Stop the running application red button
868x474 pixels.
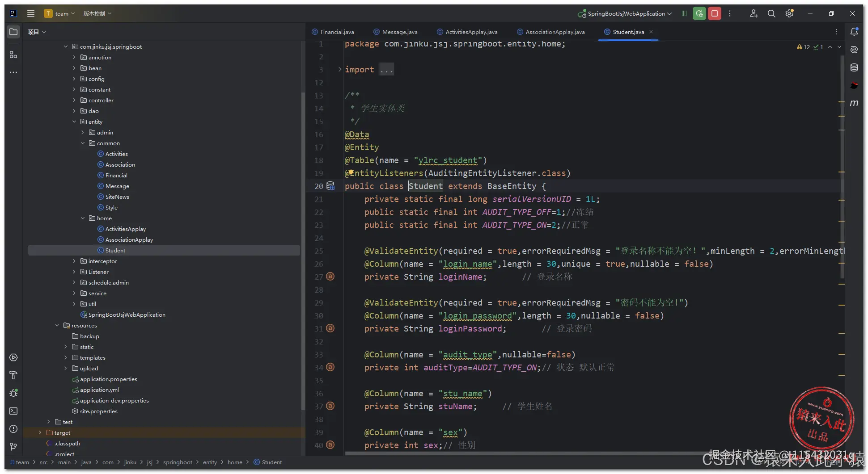[715, 13]
